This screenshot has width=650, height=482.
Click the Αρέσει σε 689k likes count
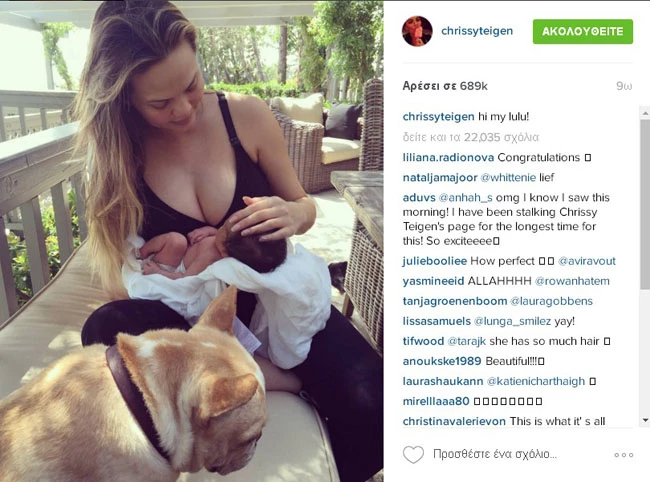coord(445,86)
